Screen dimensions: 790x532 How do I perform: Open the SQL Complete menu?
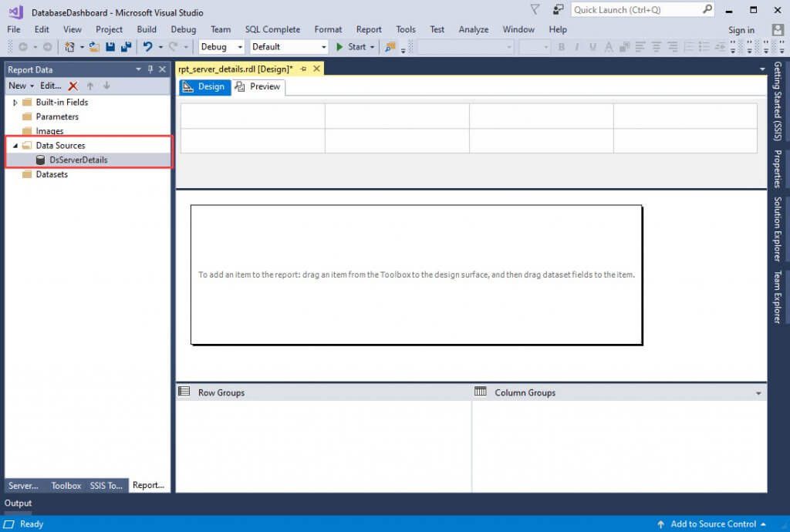coord(272,29)
